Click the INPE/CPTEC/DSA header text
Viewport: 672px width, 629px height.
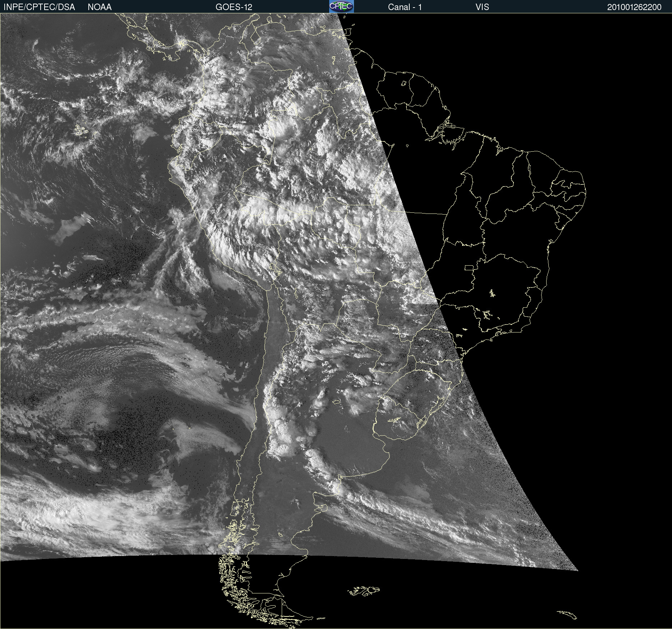(x=39, y=7)
